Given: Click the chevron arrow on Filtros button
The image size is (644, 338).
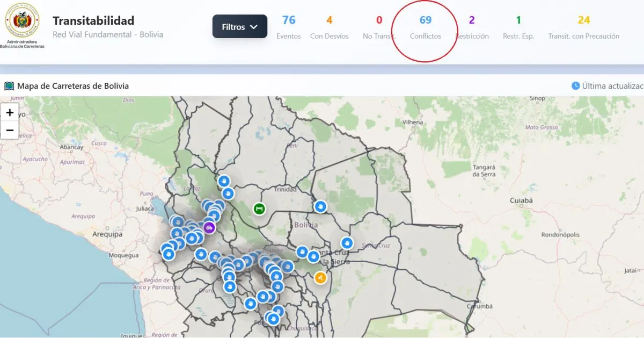Looking at the screenshot, I should [x=254, y=27].
